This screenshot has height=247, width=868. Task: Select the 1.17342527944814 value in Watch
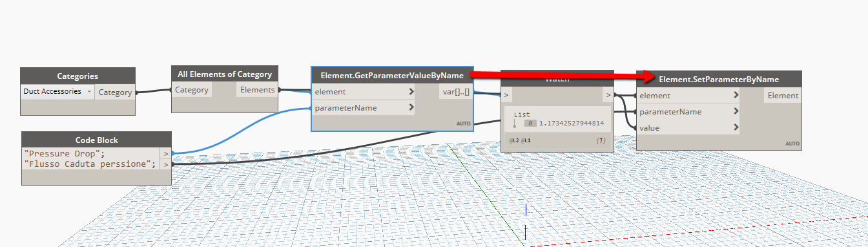coord(572,123)
